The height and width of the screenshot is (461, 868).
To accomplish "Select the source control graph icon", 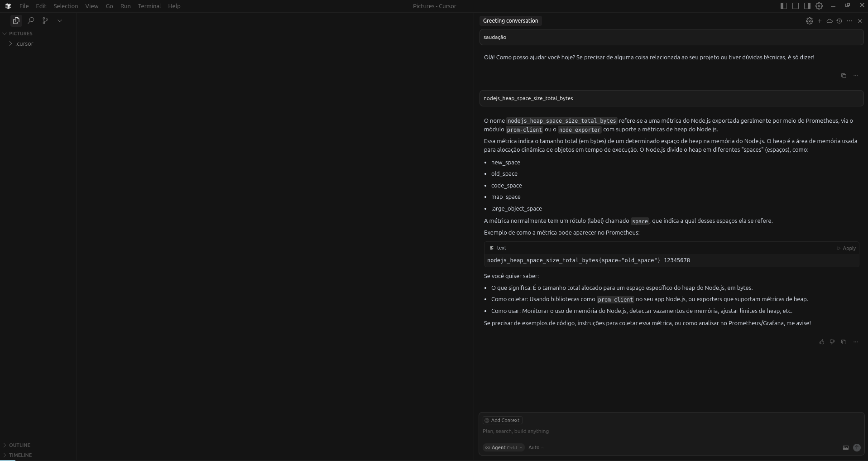I will [45, 20].
